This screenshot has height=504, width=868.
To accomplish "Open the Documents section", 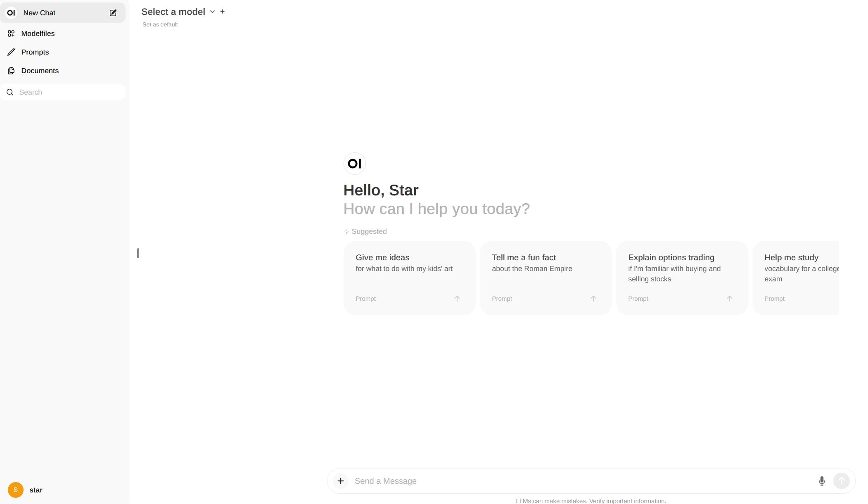I will [x=40, y=71].
